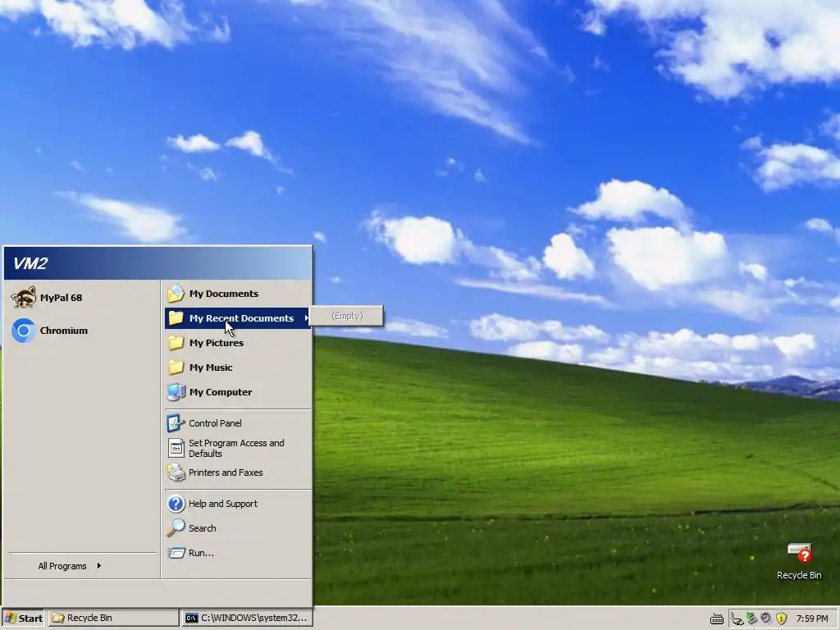Click the (Empty) submenu item

coord(347,316)
